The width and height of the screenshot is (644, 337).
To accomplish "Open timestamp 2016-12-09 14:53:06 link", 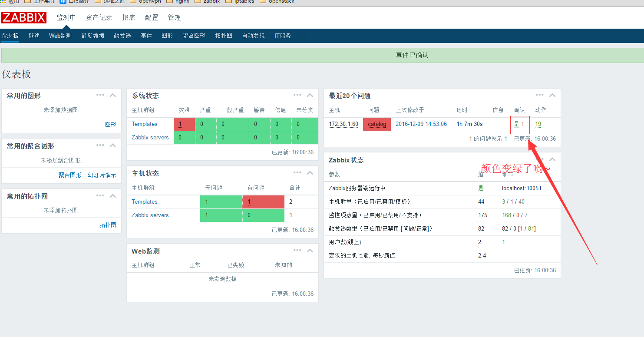I will click(421, 124).
